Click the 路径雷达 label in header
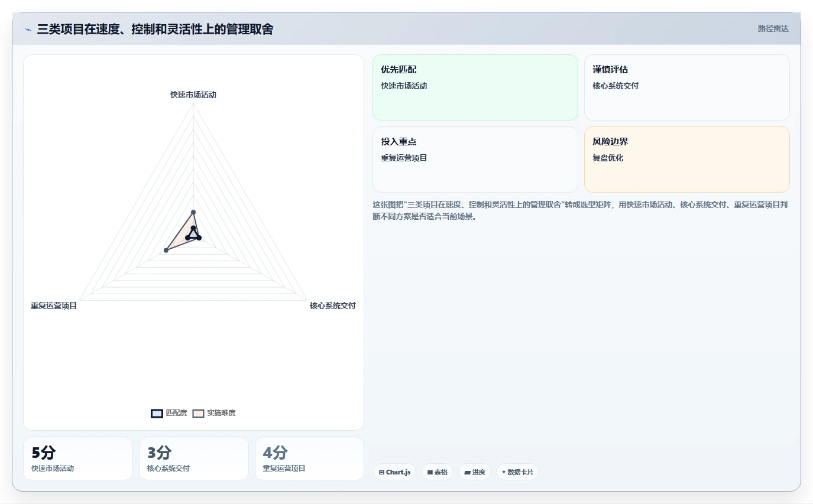813x504 pixels. click(773, 28)
